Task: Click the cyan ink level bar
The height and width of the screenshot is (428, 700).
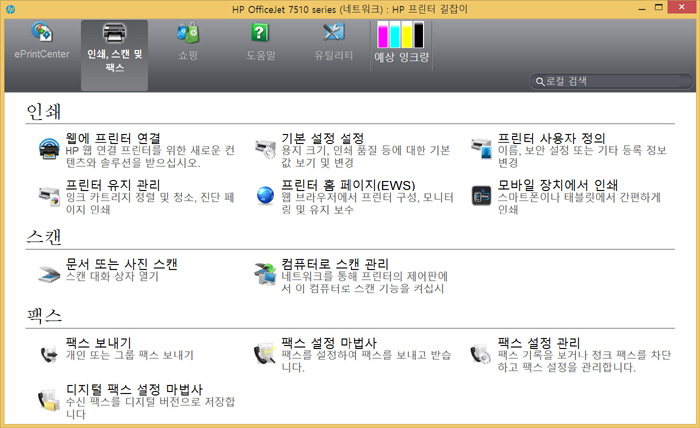Action: pos(395,35)
